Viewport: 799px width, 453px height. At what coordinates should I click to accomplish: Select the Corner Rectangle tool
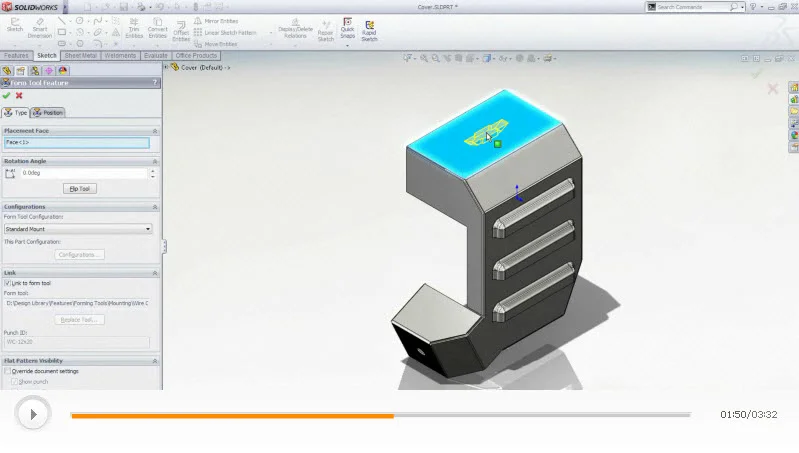coord(62,32)
